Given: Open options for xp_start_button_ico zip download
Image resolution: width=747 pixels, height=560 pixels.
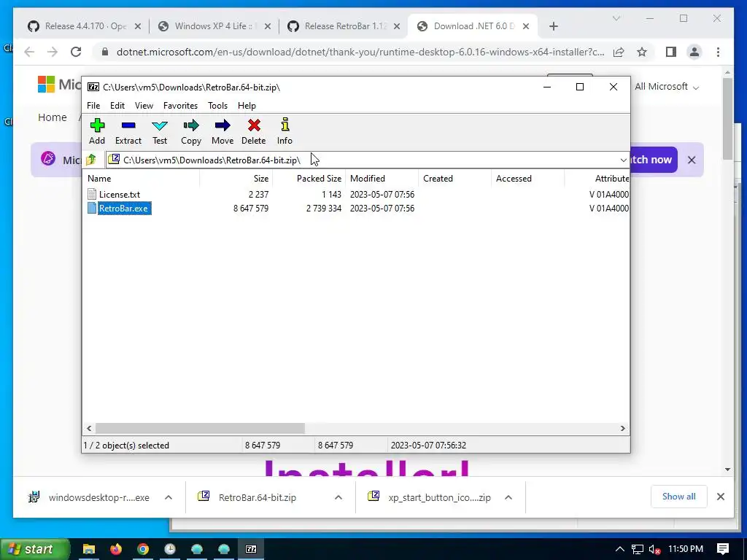Looking at the screenshot, I should pos(508,497).
